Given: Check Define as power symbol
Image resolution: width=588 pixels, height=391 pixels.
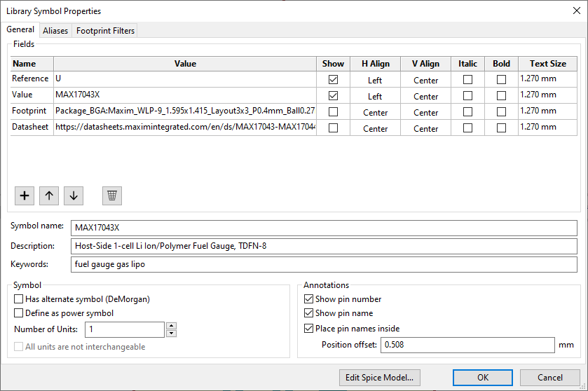Looking at the screenshot, I should point(19,313).
